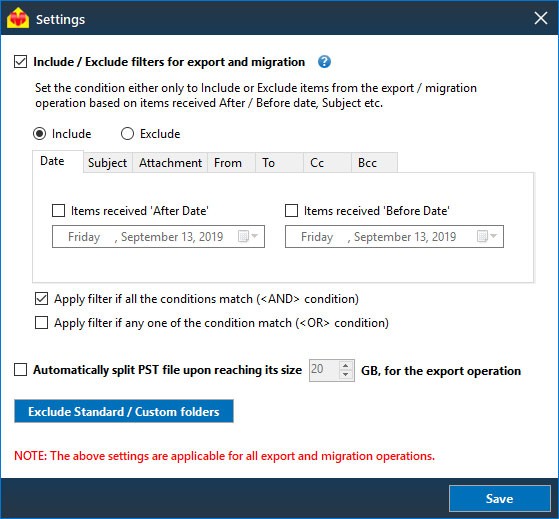Viewport: 559px width, 519px height.
Task: Enable Items received 'After Date' checkbox
Action: click(x=58, y=211)
